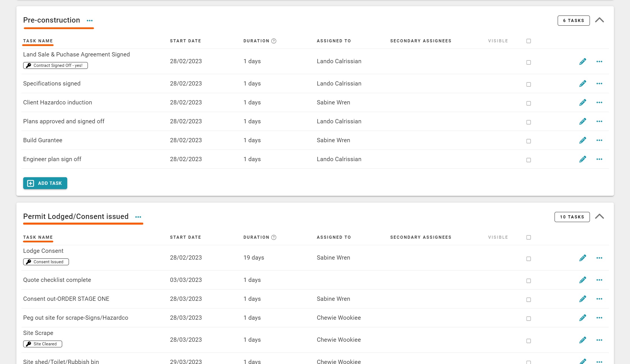Edit the Lodge Consent task

pyautogui.click(x=583, y=258)
